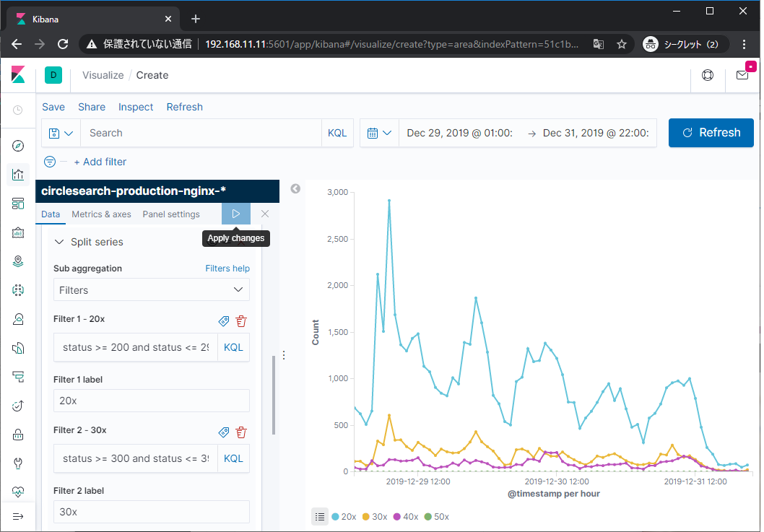
Task: Open the Sub aggregation Filters dropdown
Action: [152, 290]
